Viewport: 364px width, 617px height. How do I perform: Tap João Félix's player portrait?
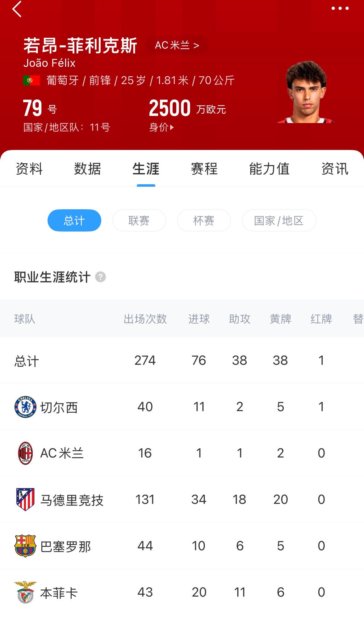point(306,92)
